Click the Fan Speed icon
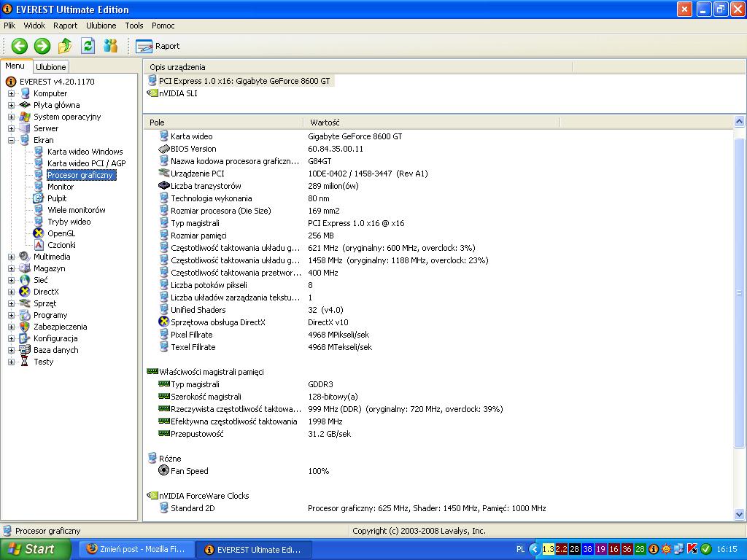Viewport: 747px width, 560px height. [x=164, y=471]
